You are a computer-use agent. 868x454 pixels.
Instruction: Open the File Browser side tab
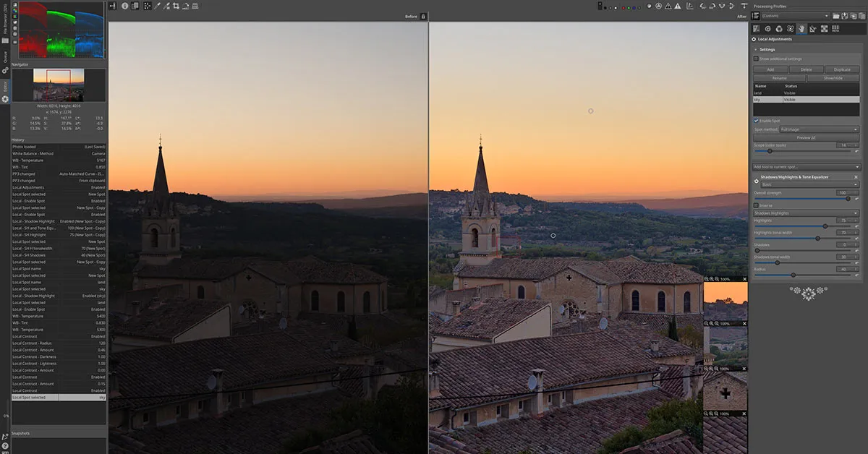(x=5, y=23)
